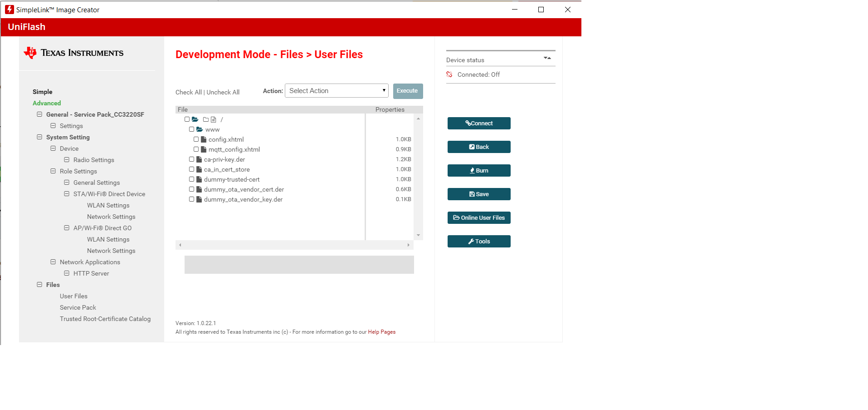Click the Connect button
The width and height of the screenshot is (868, 410).
tap(479, 123)
